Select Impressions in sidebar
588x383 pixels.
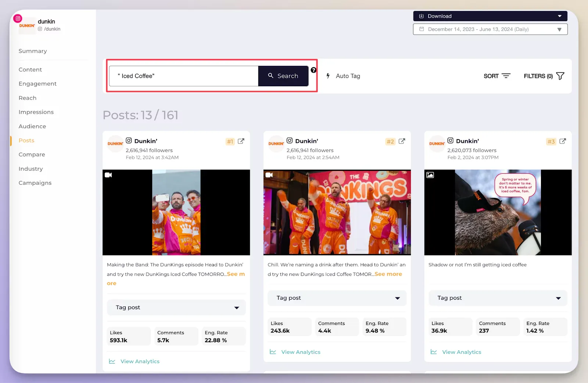36,112
